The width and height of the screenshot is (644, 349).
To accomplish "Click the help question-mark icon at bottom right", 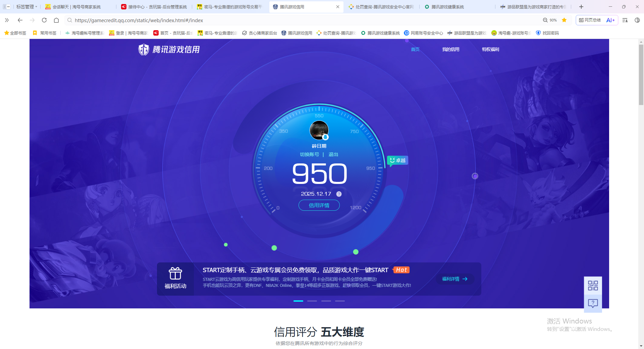I will 592,303.
